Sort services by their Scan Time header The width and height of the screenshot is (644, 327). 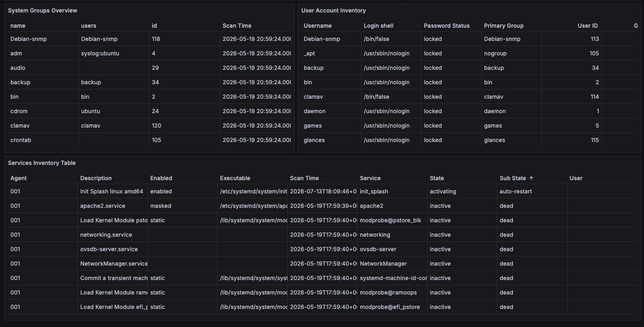(x=304, y=178)
